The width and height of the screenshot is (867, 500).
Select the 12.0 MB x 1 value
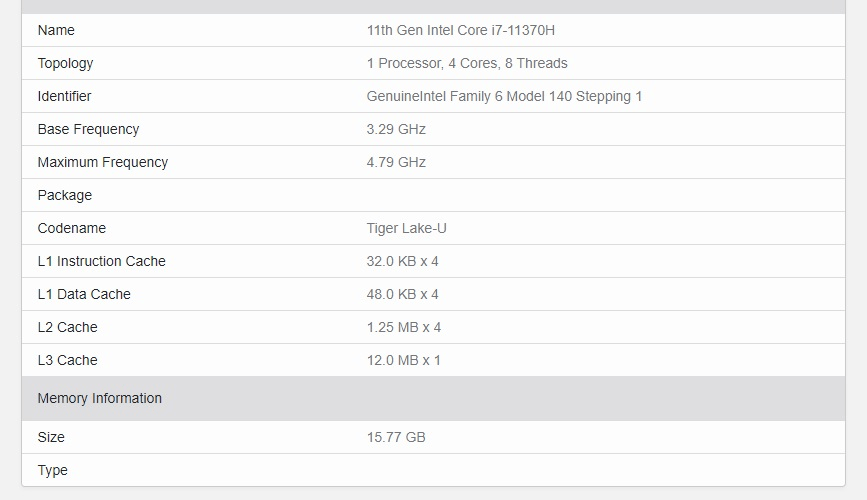tap(403, 360)
